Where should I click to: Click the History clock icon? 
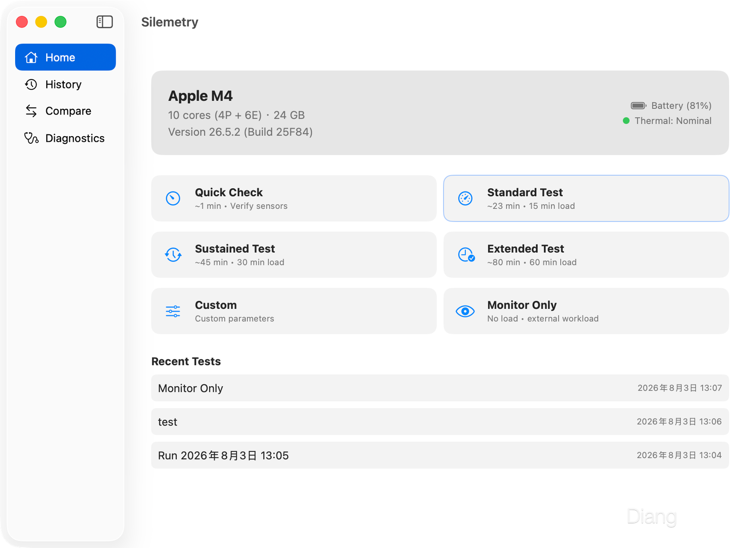(x=31, y=84)
